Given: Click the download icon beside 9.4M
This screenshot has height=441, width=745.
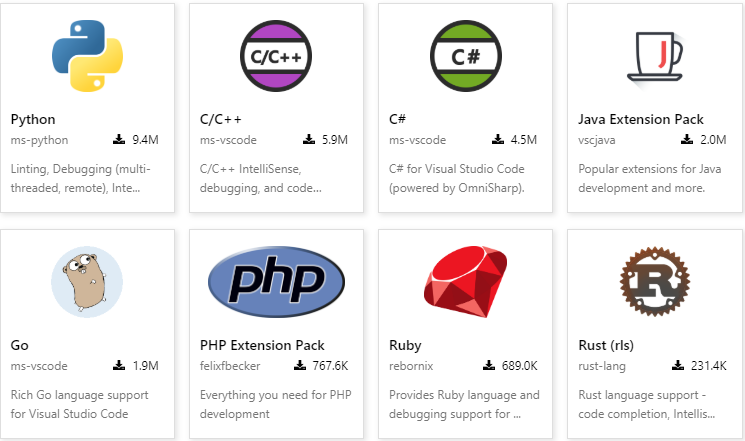Looking at the screenshot, I should coord(119,139).
